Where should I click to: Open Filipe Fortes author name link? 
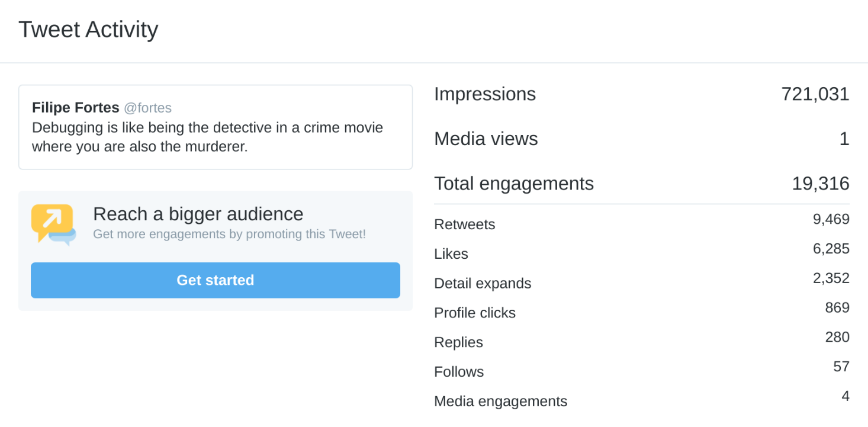click(x=75, y=108)
